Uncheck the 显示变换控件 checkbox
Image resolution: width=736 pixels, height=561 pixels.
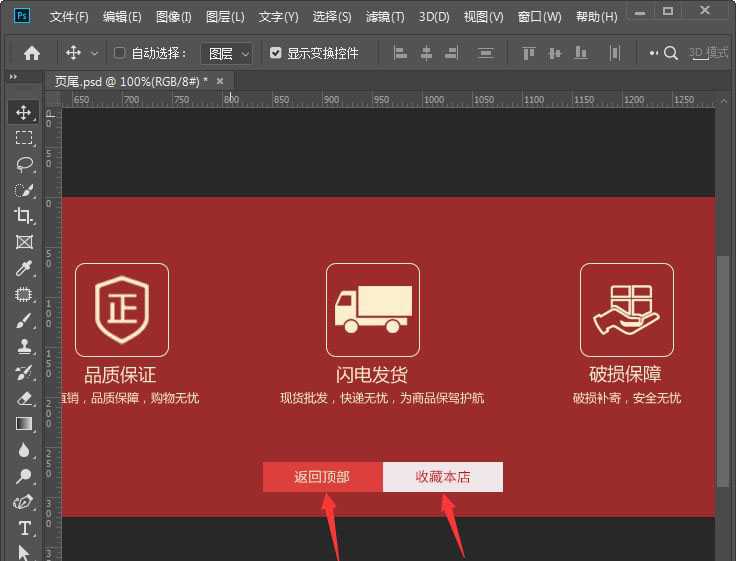pos(276,53)
